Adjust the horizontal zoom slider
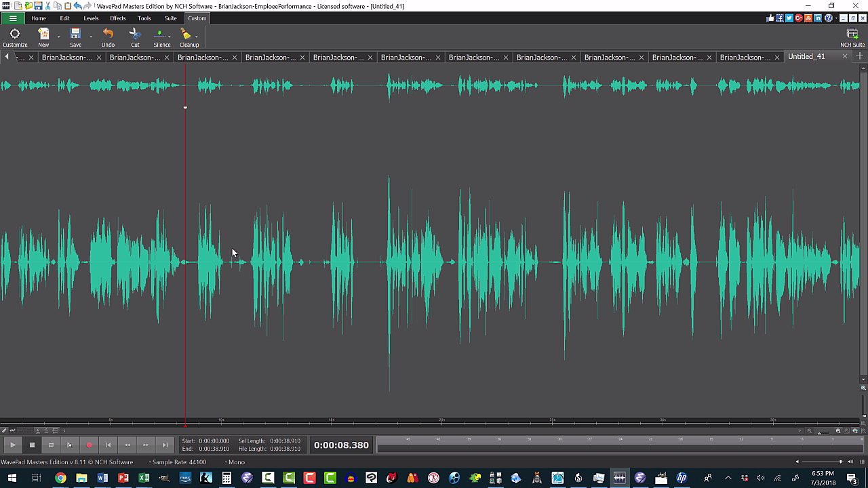The width and height of the screenshot is (868, 488). 823,431
